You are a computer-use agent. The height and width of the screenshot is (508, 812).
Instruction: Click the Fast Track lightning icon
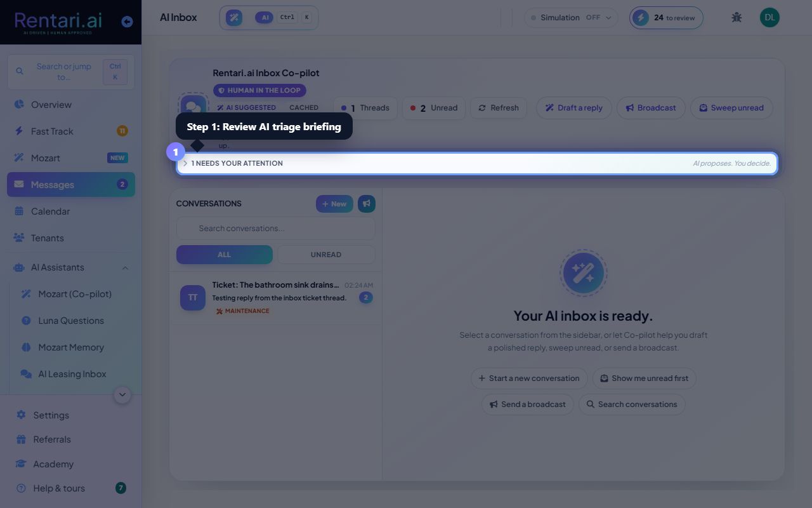pyautogui.click(x=19, y=131)
